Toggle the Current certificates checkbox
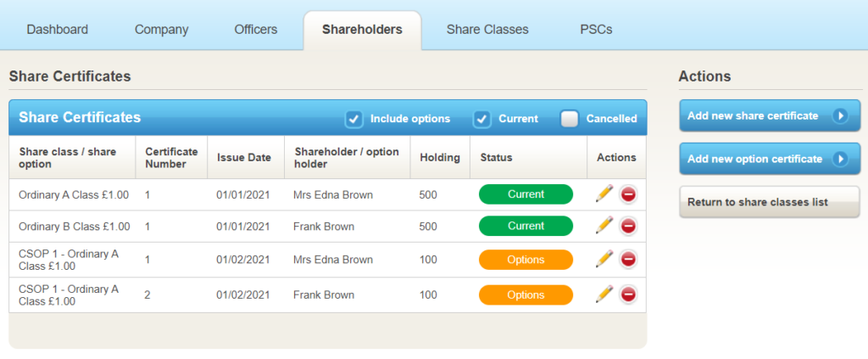Viewport: 868px width, 359px height. pos(482,119)
